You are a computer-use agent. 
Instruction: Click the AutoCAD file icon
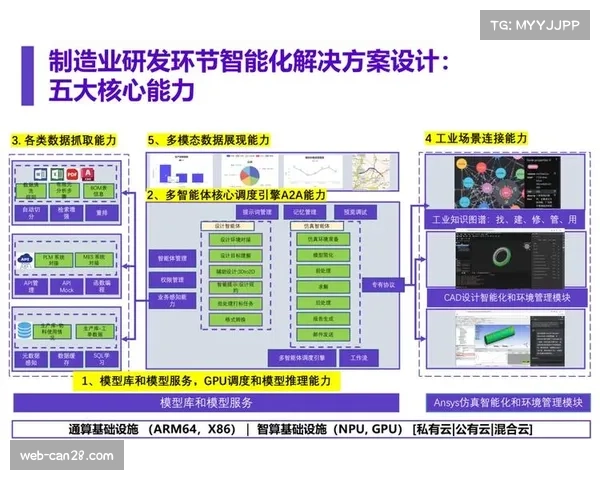tap(88, 174)
